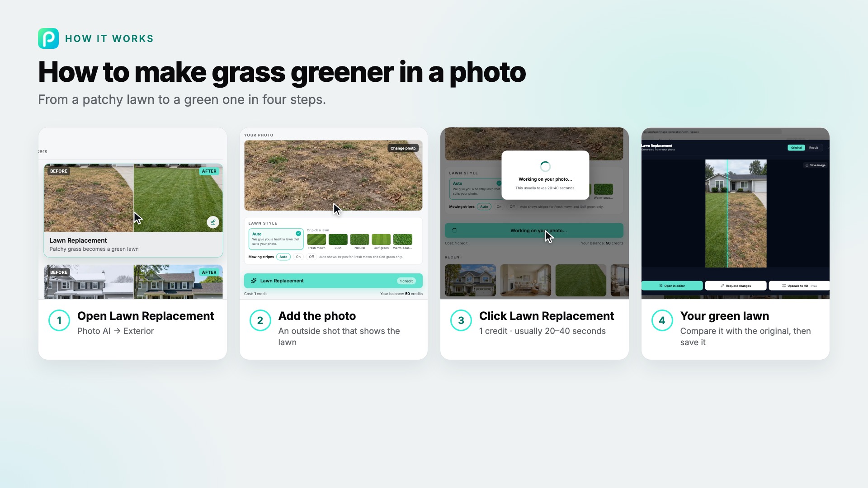This screenshot has width=868, height=488.
Task: Click the 'Your balance: 50 credits' text in step 3
Action: point(602,243)
